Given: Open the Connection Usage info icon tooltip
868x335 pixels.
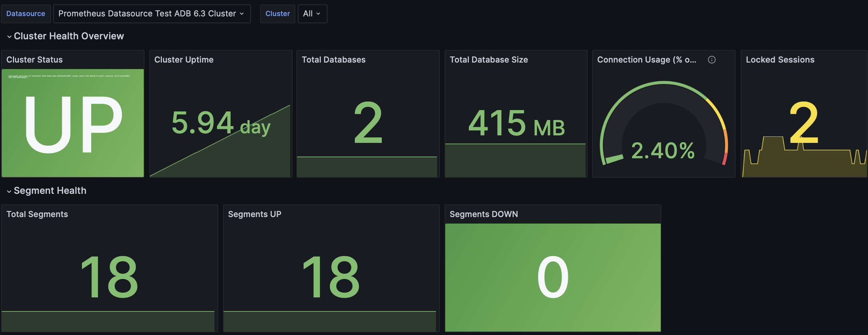Looking at the screenshot, I should (x=712, y=59).
